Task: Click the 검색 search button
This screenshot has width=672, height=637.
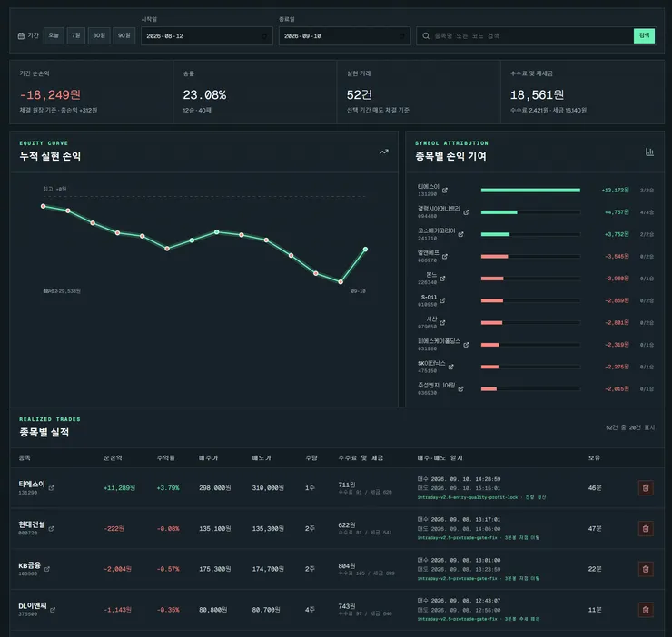Action: coord(644,35)
